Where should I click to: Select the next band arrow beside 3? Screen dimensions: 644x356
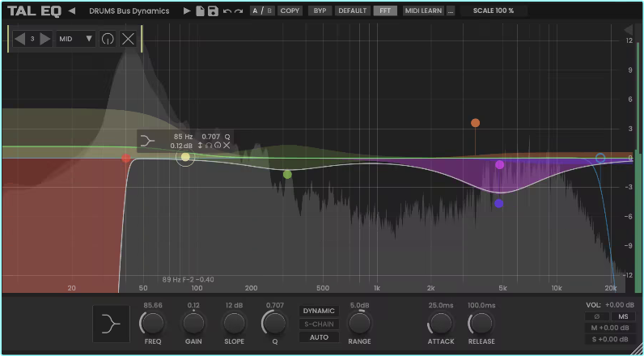coord(45,39)
